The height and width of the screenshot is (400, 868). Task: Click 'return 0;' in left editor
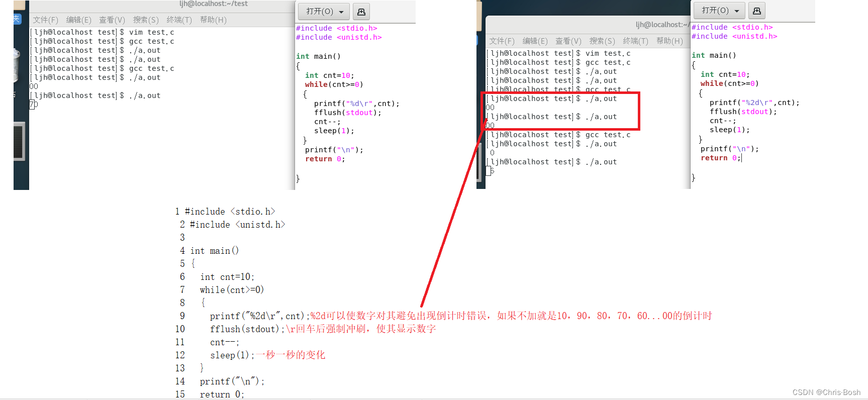click(x=325, y=159)
